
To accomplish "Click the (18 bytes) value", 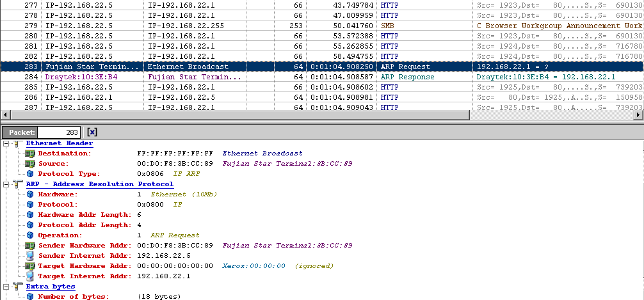I will pos(159,297).
